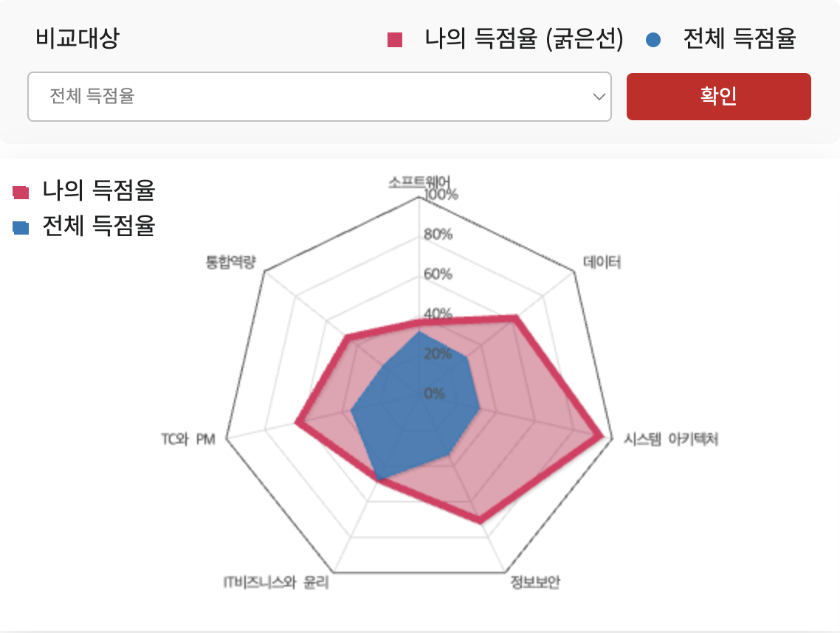Click the chevron arrow on the comparison selector
This screenshot has height=633, width=840.
coord(598,97)
